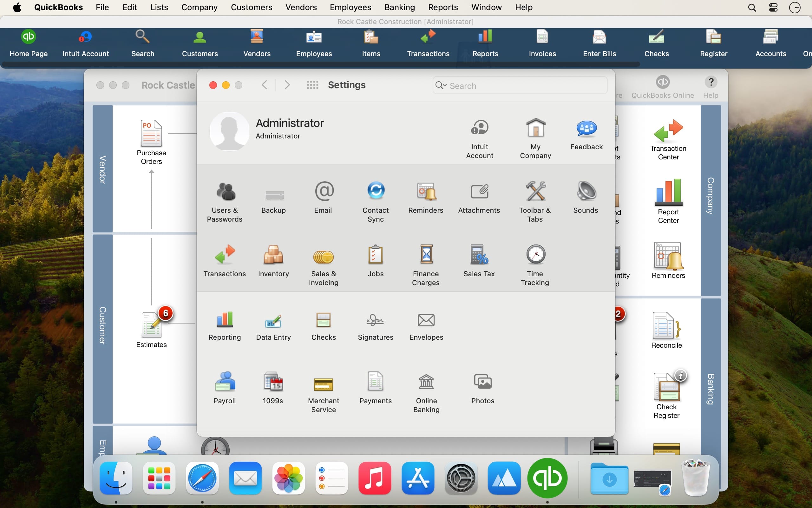Image resolution: width=812 pixels, height=508 pixels.
Task: Open Users & Passwords settings
Action: (225, 202)
